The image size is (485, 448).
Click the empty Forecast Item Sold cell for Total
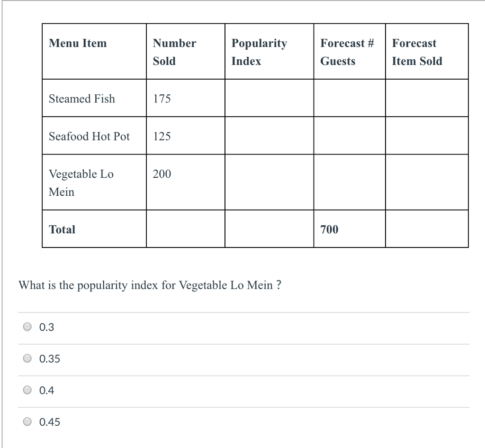pos(426,229)
